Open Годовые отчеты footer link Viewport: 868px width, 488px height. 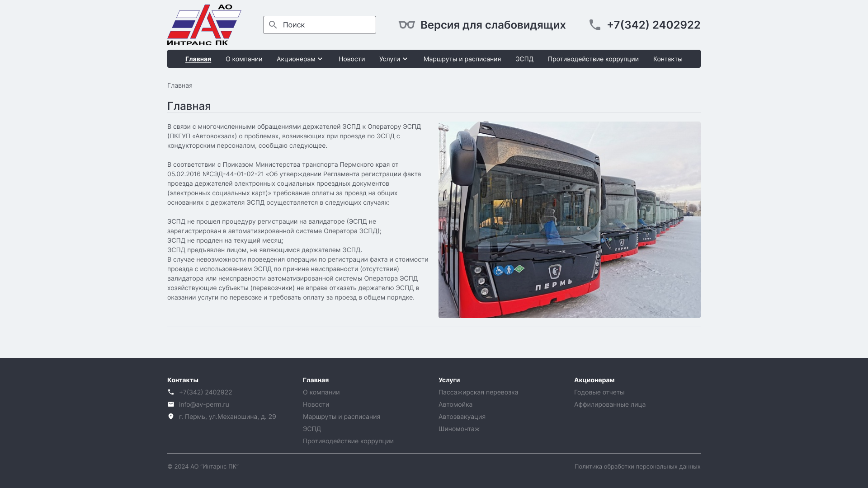coord(599,392)
